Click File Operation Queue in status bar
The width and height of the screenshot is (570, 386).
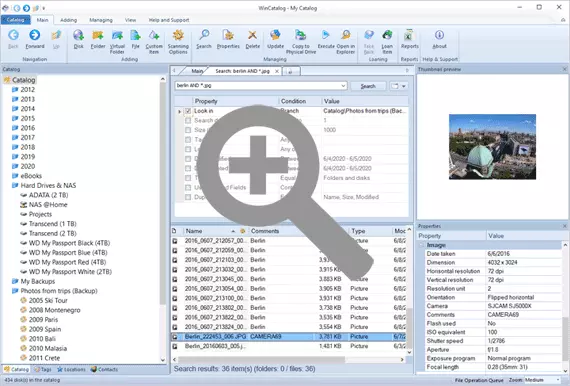[479, 380]
